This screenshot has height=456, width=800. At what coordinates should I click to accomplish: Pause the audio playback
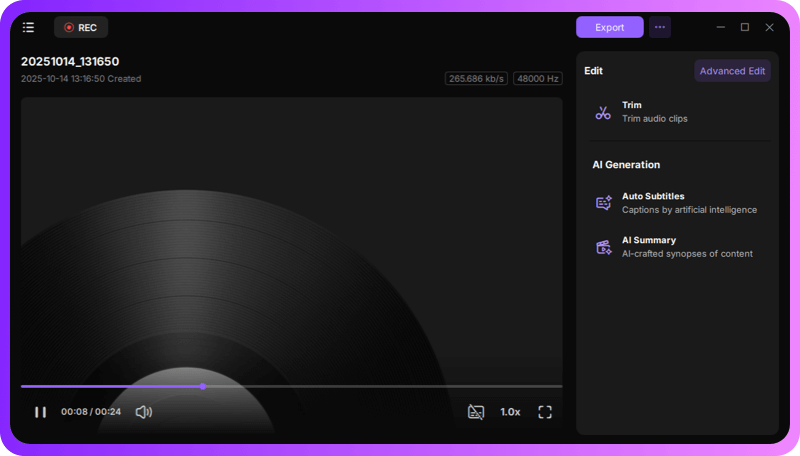point(40,412)
